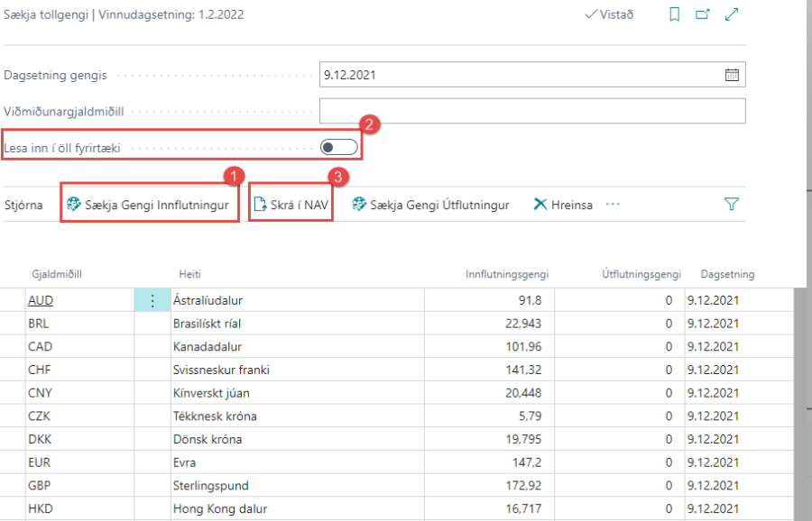Click the AUD currency code link
This screenshot has height=521, width=812.
(40, 301)
